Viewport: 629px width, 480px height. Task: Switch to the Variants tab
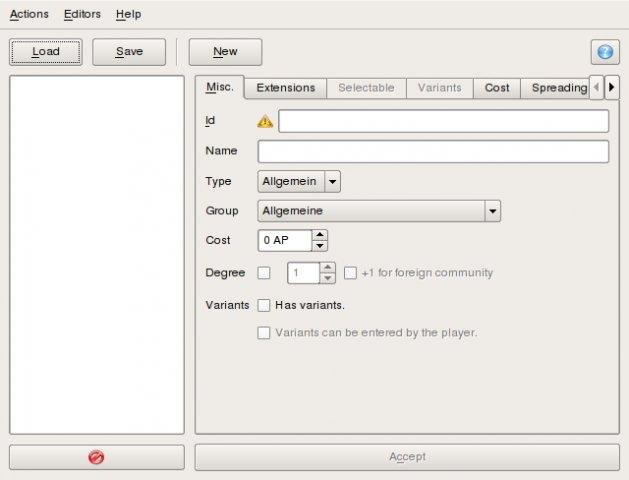pyautogui.click(x=440, y=88)
